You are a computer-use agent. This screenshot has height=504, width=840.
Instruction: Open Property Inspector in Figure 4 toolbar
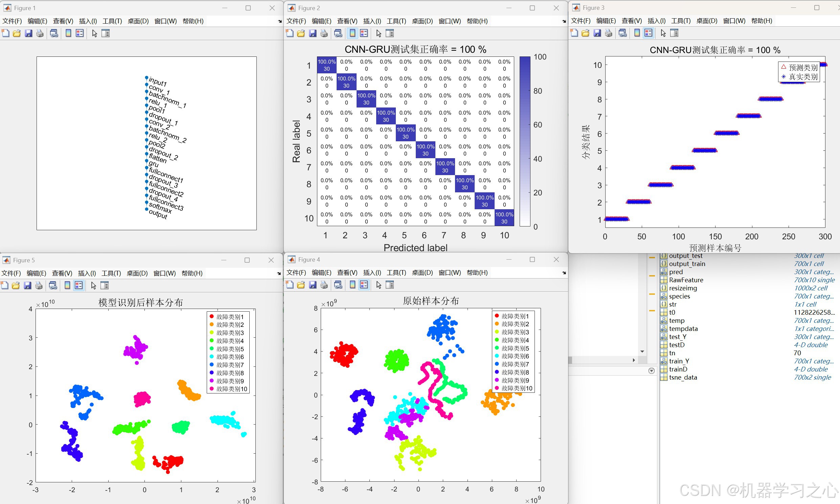[390, 285]
